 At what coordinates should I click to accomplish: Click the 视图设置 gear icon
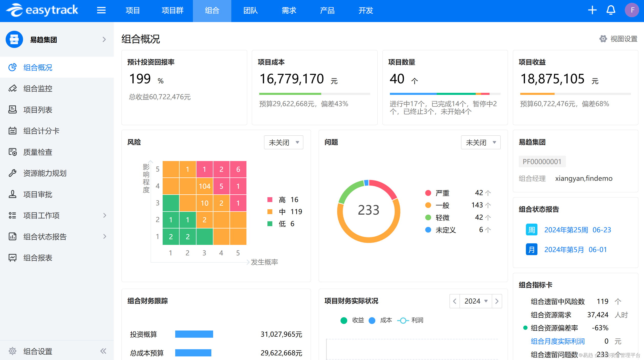click(x=603, y=39)
